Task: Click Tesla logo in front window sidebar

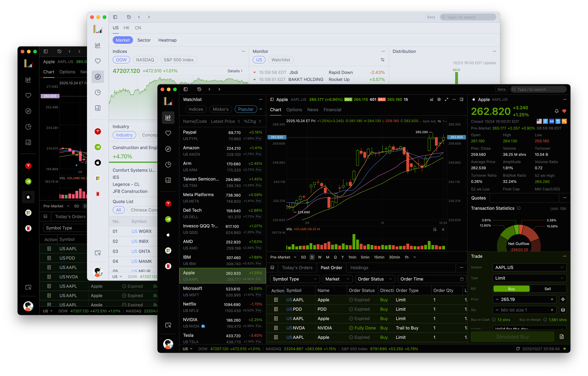Action: click(168, 203)
